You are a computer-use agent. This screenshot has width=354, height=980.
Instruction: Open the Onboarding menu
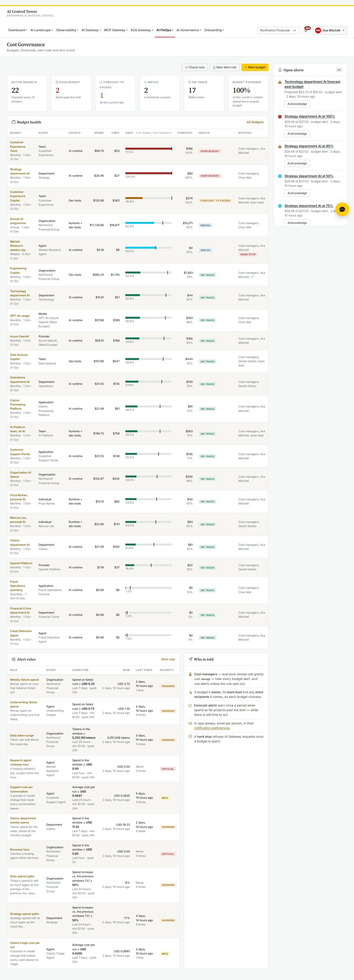(x=214, y=30)
